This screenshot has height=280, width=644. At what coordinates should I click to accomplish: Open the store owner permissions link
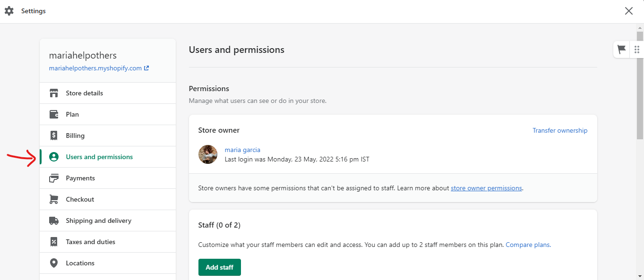[486, 188]
